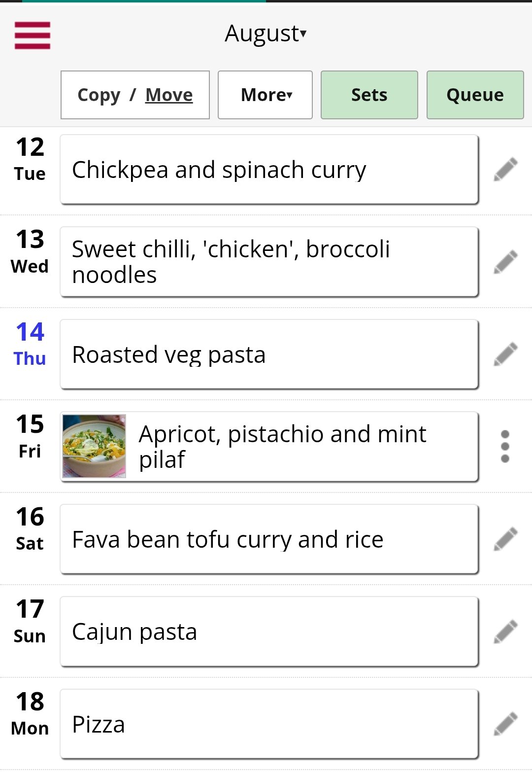The width and height of the screenshot is (532, 772).
Task: Select Thursday 14 date label
Action: pos(30,344)
